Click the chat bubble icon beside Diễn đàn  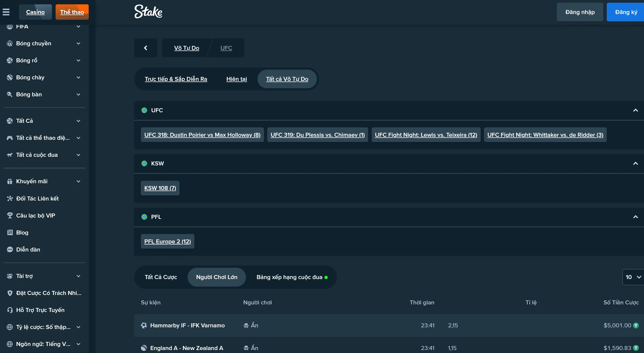[x=10, y=249]
